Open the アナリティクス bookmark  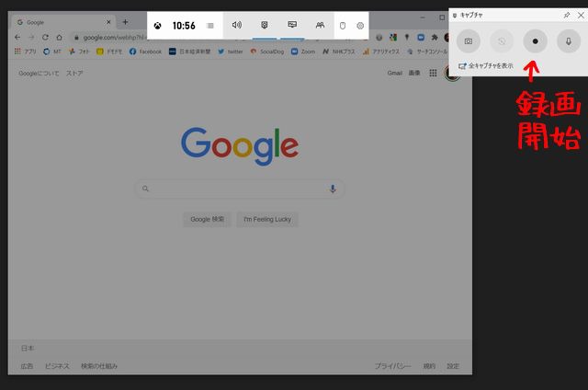pyautogui.click(x=381, y=52)
